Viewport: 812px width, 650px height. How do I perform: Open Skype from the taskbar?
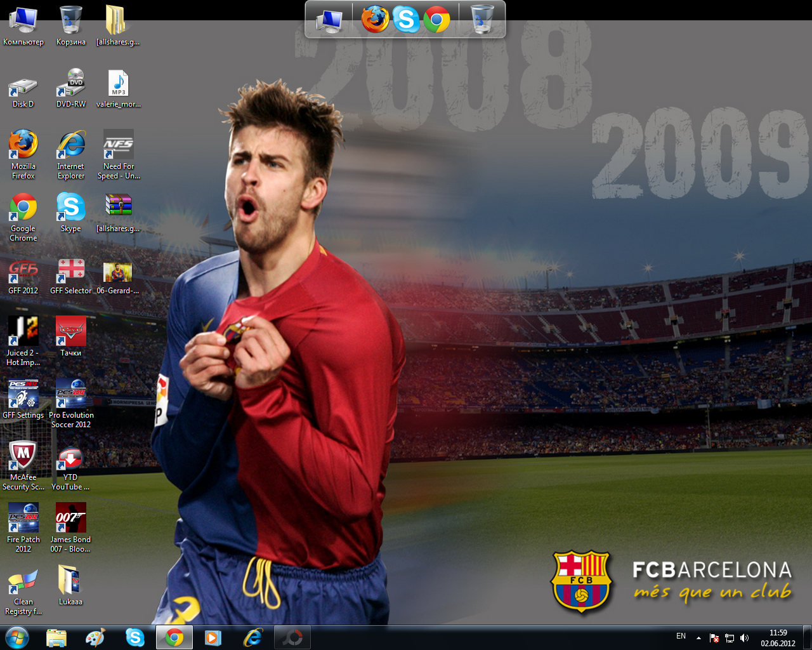[x=135, y=637]
